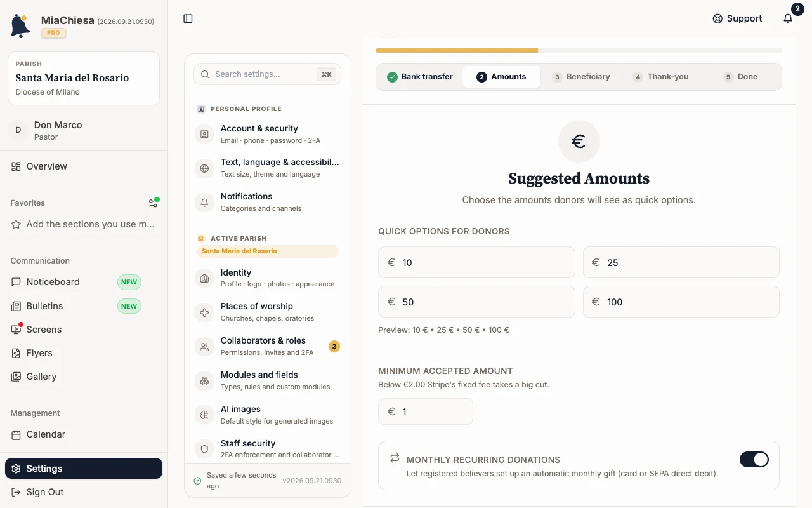
Task: Click the MiaChiesa bell logo
Action: (x=20, y=26)
